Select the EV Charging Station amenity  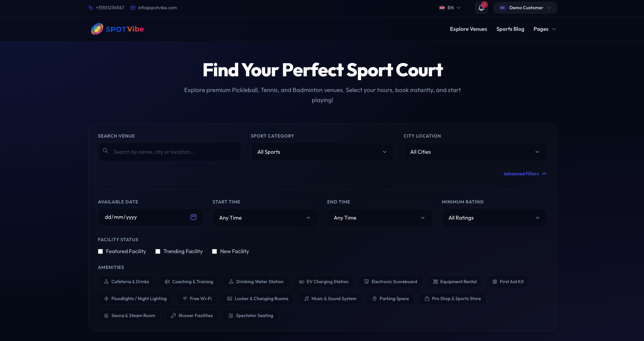tap(324, 282)
